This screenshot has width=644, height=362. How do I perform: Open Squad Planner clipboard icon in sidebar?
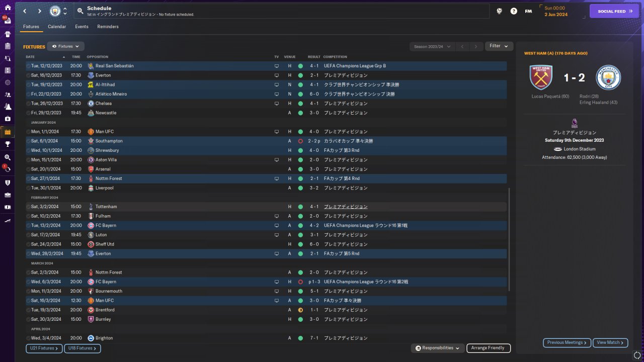tap(7, 46)
